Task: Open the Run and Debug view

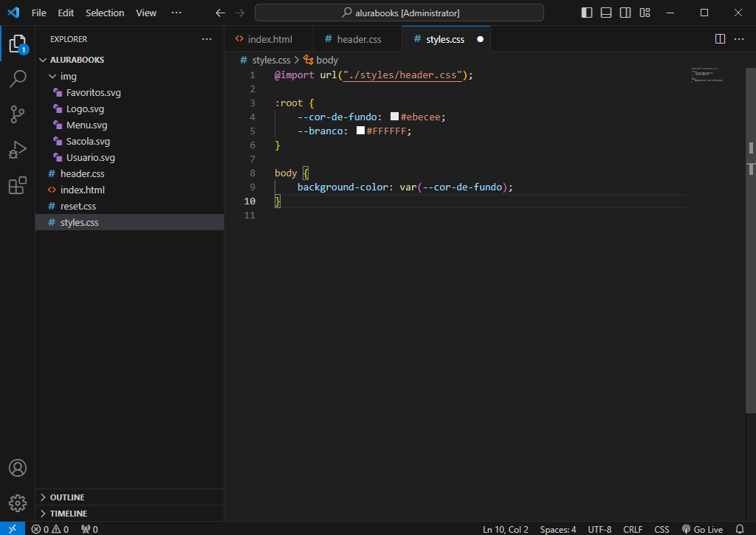Action: click(18, 150)
